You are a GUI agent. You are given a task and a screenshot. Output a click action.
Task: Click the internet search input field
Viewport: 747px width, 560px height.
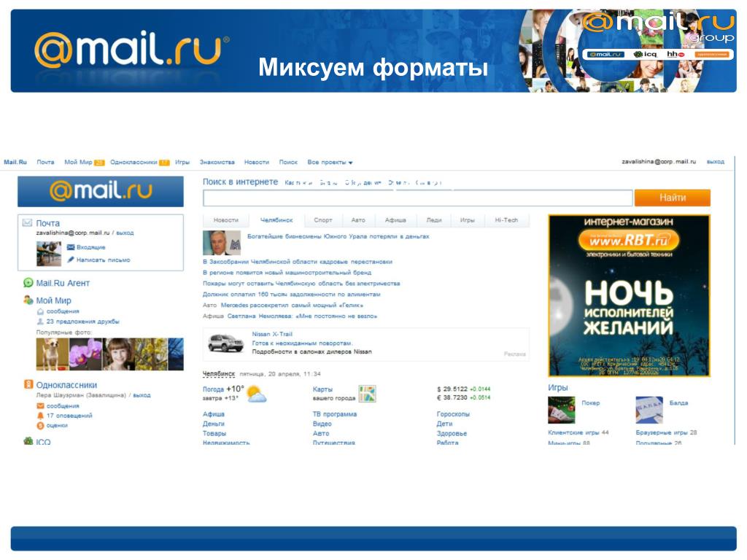point(418,198)
